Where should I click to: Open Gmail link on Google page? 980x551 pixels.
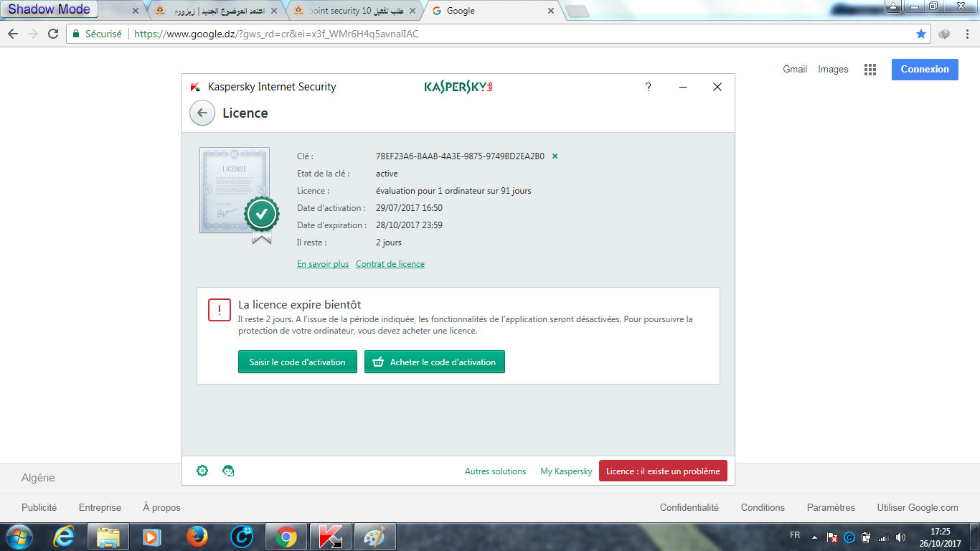point(795,70)
